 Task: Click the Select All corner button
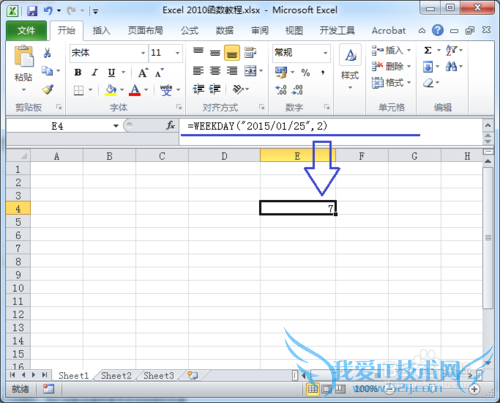[18, 156]
